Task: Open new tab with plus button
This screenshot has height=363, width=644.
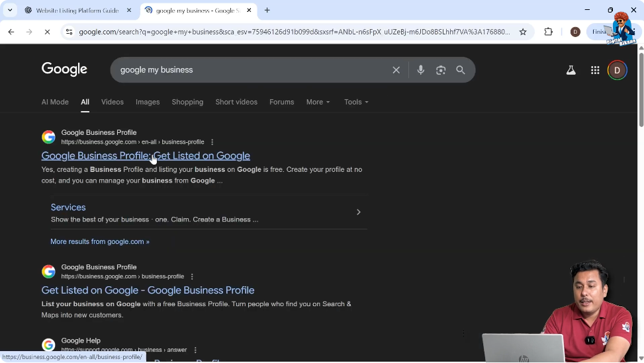Action: tap(267, 11)
